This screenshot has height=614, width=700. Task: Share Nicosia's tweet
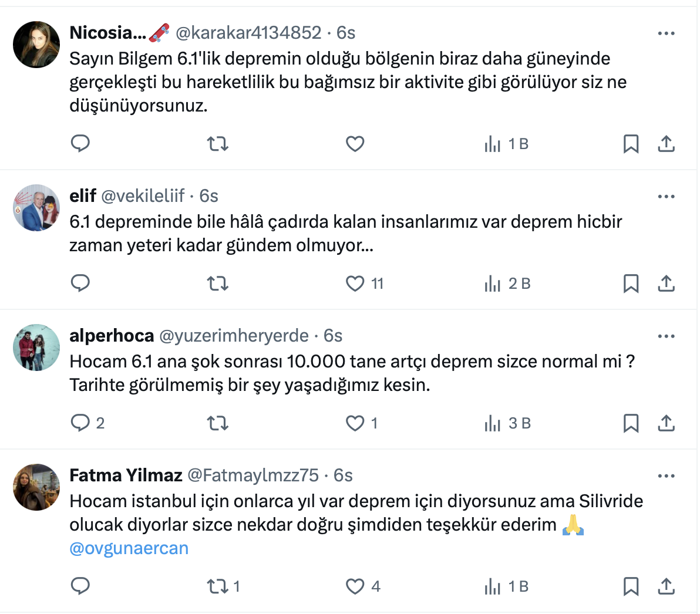coord(666,144)
